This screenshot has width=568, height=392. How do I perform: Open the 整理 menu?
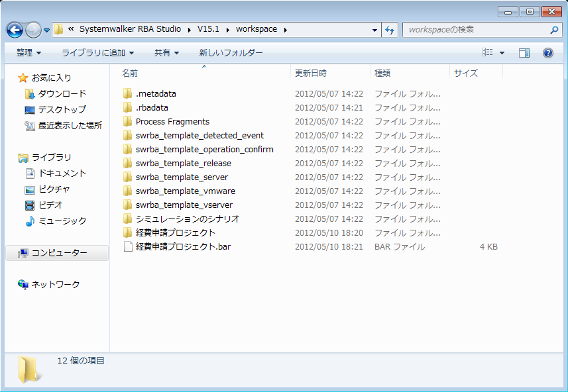click(28, 53)
